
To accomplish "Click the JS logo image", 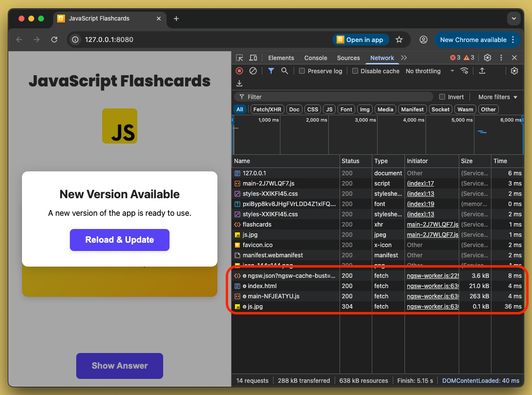I will (x=120, y=126).
